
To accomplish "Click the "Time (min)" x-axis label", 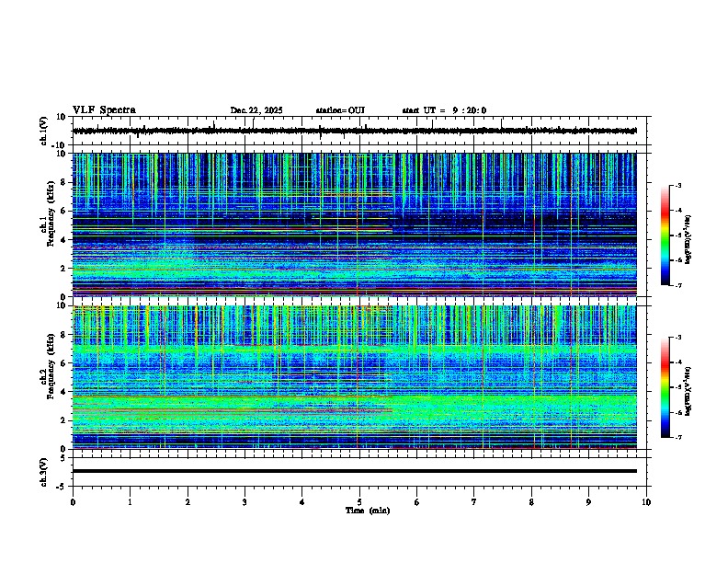I will point(368,511).
